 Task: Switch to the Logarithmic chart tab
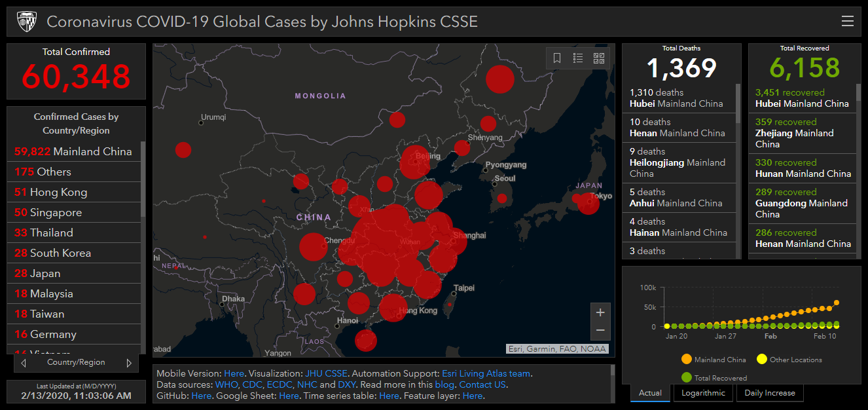703,393
